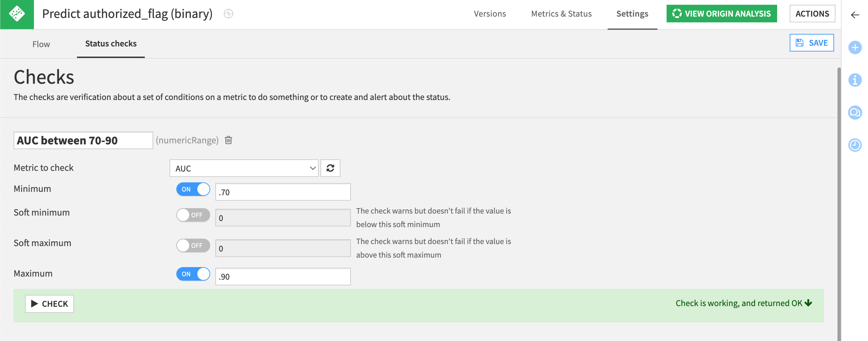Open the Metric to check AUC dropdown
Screen dimensions: 868x341
pos(244,168)
